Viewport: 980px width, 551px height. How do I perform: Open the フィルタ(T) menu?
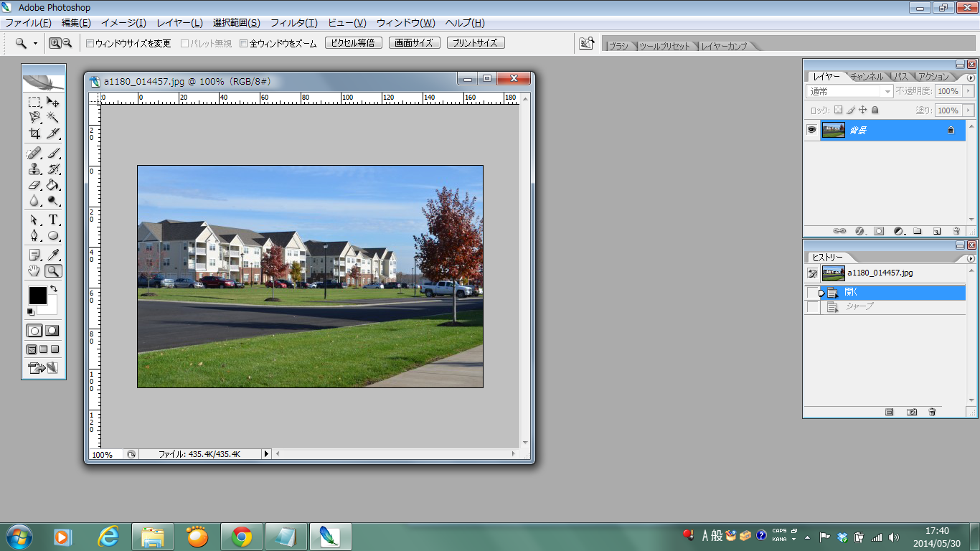[x=293, y=23]
